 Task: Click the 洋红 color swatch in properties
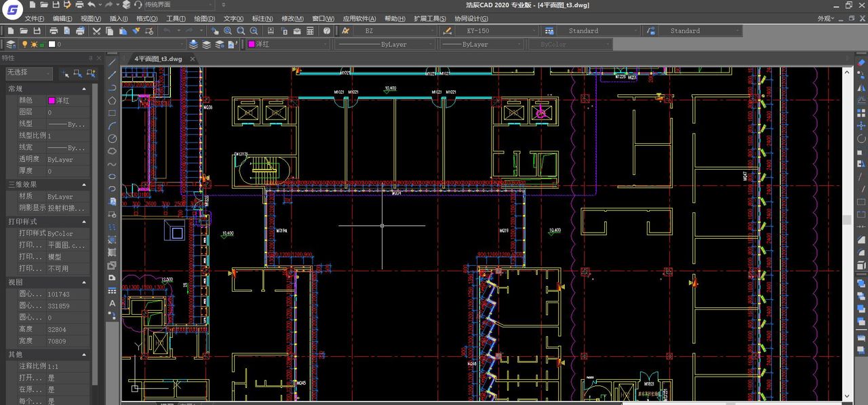[x=52, y=100]
